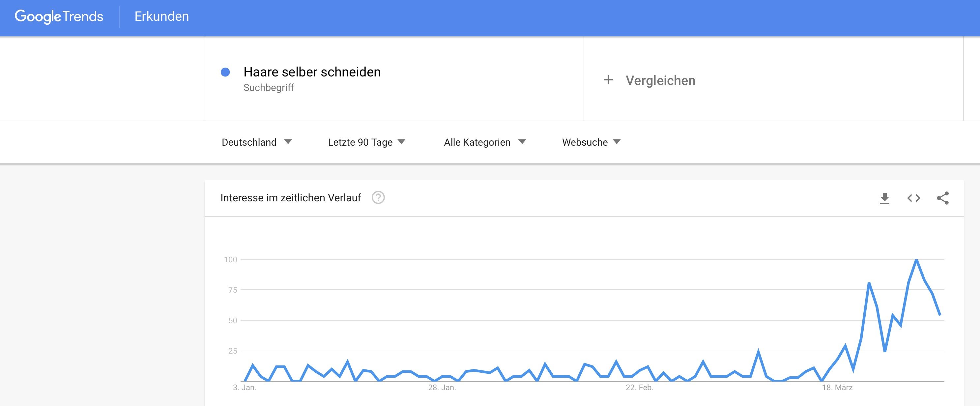Click the Google Trends logo

(59, 16)
